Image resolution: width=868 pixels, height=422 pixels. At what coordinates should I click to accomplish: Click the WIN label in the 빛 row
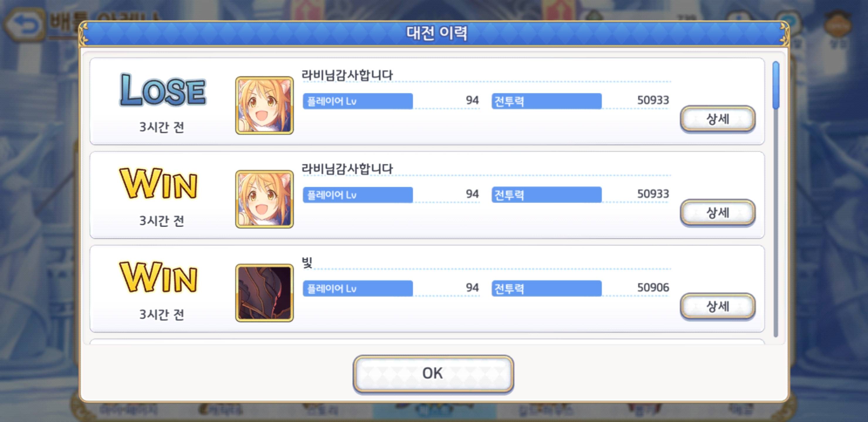coord(158,277)
